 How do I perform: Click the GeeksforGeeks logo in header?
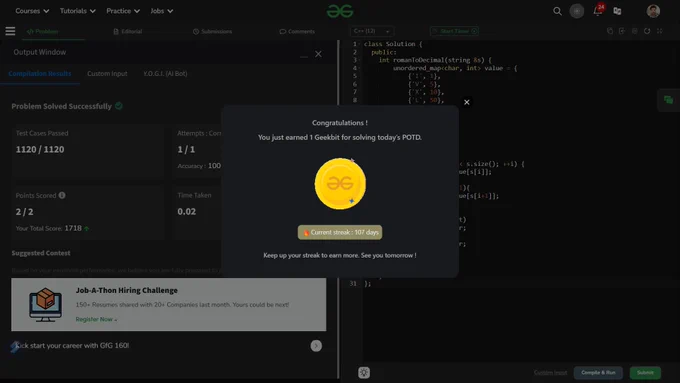coord(340,11)
